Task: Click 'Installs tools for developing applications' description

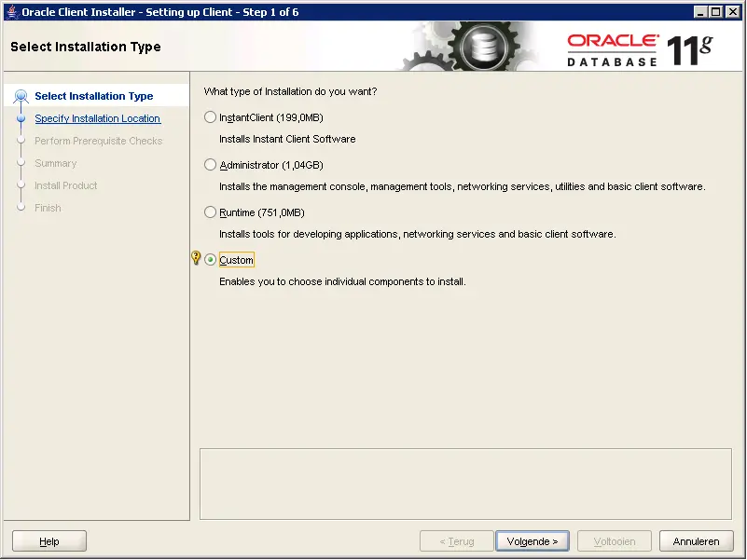Action: coord(417,234)
